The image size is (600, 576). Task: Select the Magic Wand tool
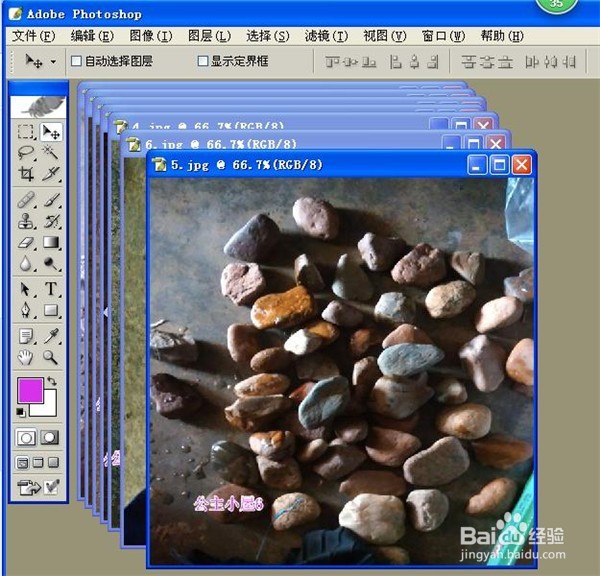(x=51, y=152)
